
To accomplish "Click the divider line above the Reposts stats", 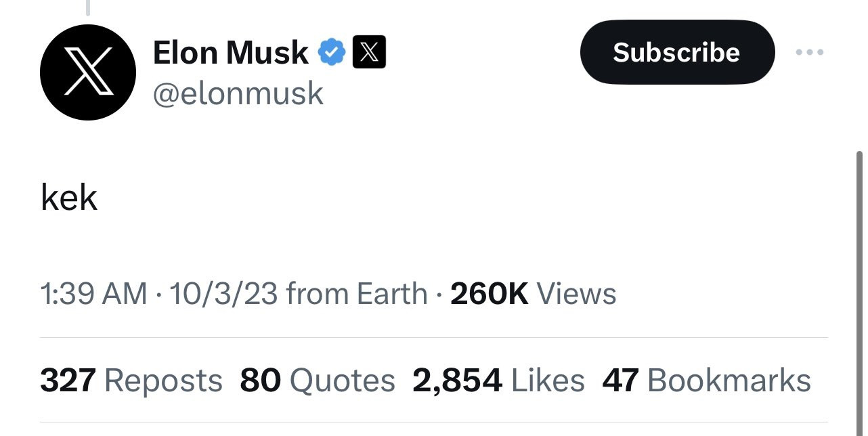I will coord(433,337).
